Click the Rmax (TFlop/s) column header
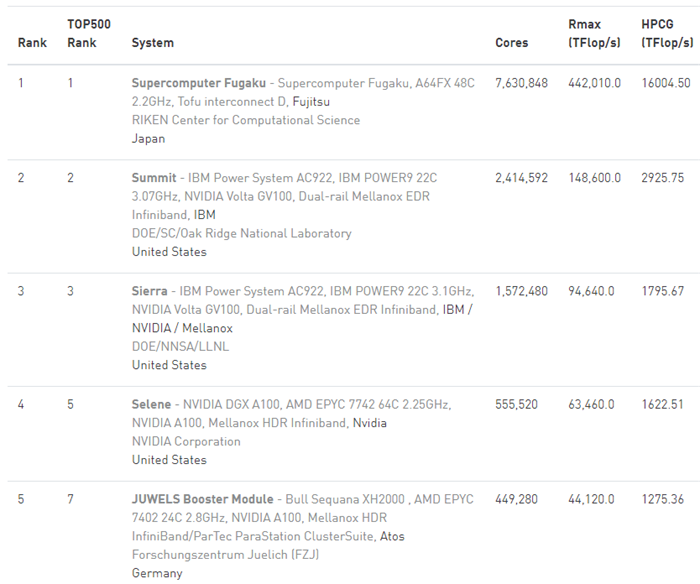Image resolution: width=700 pixels, height=584 pixels. (x=594, y=33)
